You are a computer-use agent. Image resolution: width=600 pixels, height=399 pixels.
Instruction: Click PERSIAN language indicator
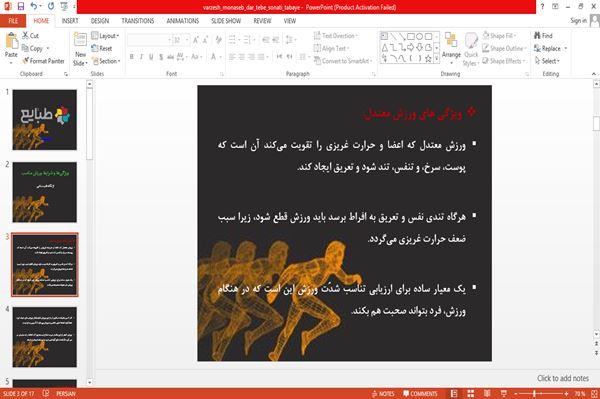[x=66, y=394]
